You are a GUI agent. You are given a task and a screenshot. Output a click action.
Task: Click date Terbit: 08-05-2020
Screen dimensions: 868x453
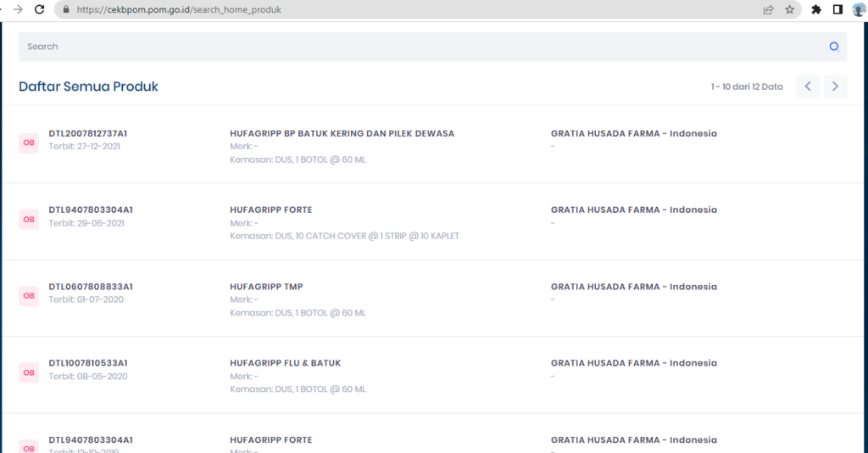pos(88,377)
